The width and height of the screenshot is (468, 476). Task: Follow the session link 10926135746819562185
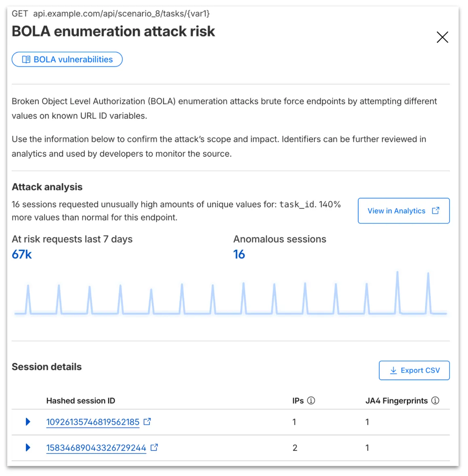[92, 422]
